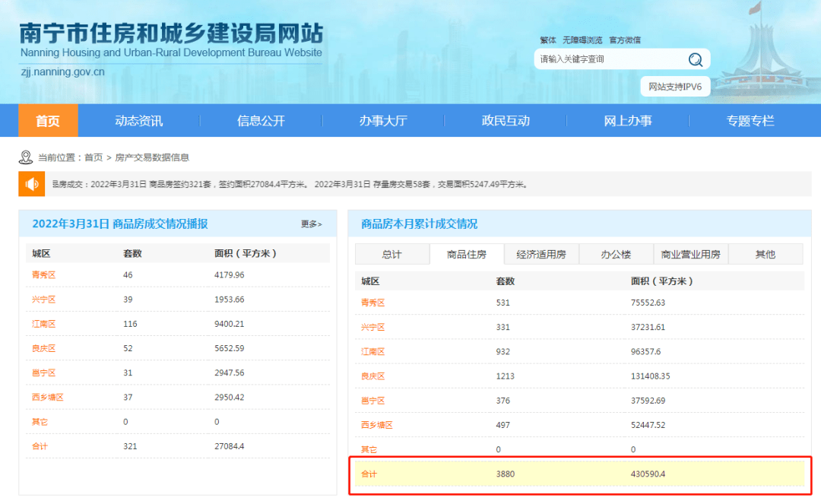821x504 pixels.
Task: Click area value 4179.96 for 青秀区
Action: click(230, 274)
